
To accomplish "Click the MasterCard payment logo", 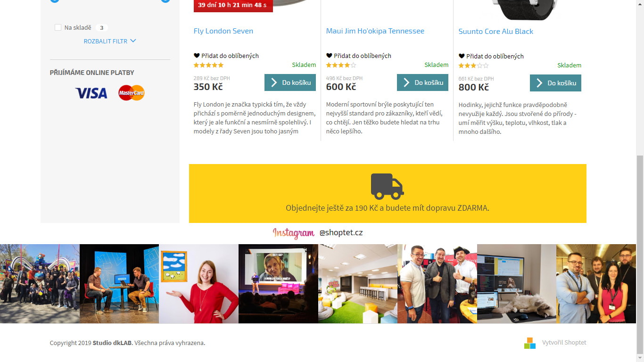I will (x=132, y=93).
